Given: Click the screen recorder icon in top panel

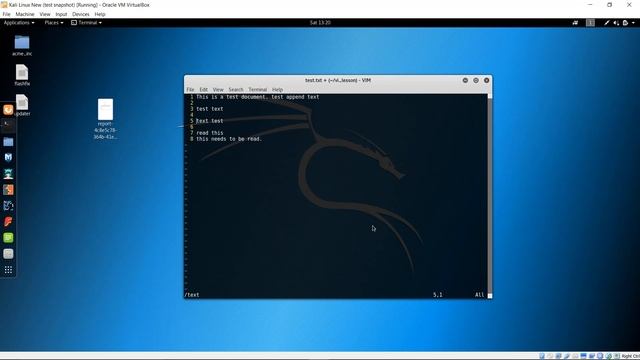Looking at the screenshot, I should 575,23.
